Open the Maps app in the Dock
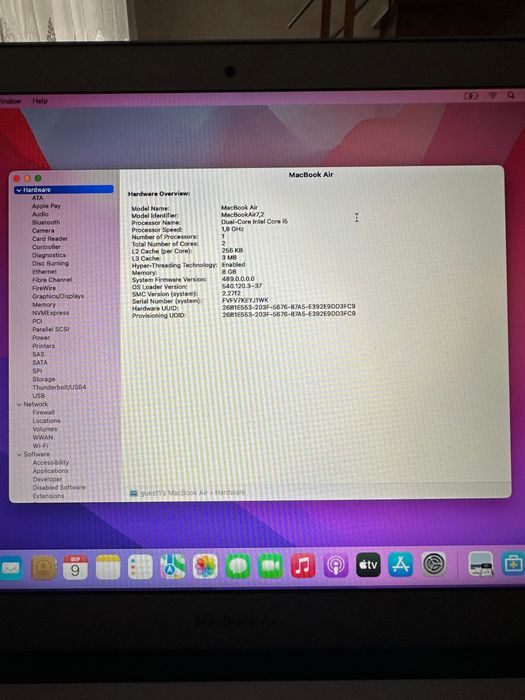525x700 pixels. coord(173,567)
